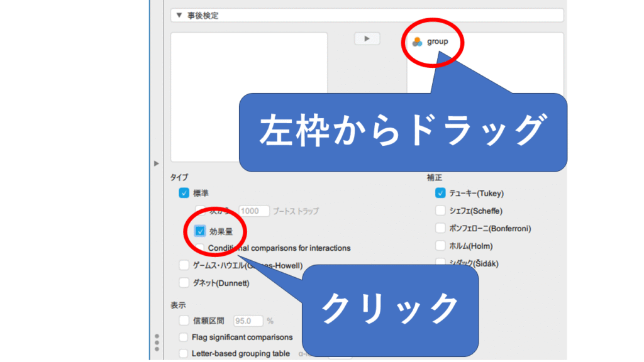Click the arrow button between variable boxes
Viewport: 644px width, 362px height.
tap(367, 39)
